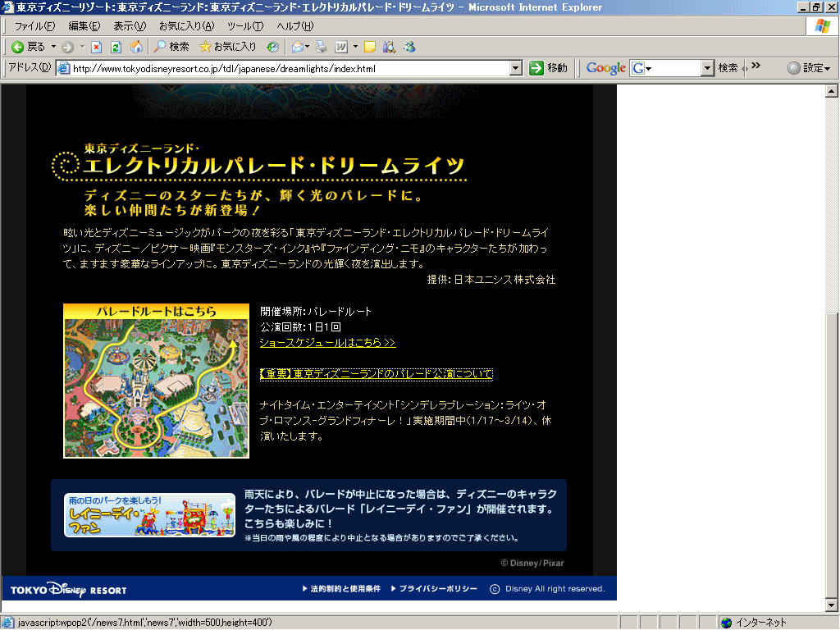Open the IE system menu icon in title bar
840x630 pixels.
pos(7,7)
